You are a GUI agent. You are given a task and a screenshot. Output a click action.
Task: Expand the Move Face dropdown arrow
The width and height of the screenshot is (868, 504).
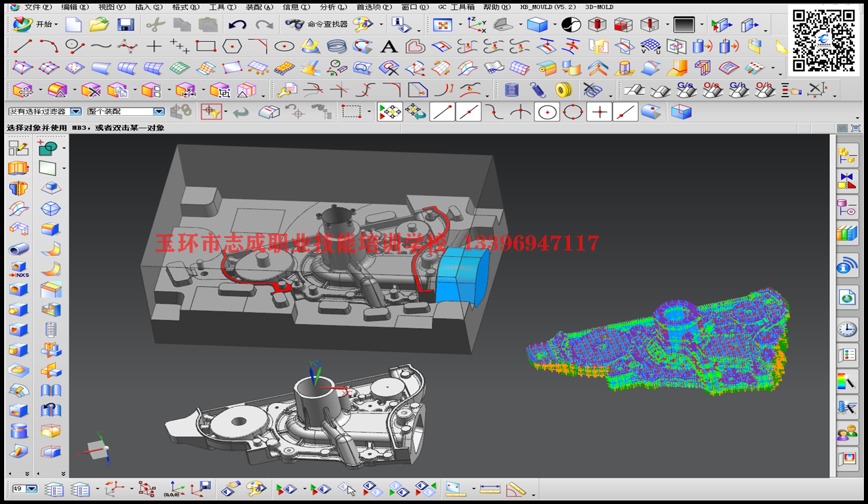pos(40,91)
